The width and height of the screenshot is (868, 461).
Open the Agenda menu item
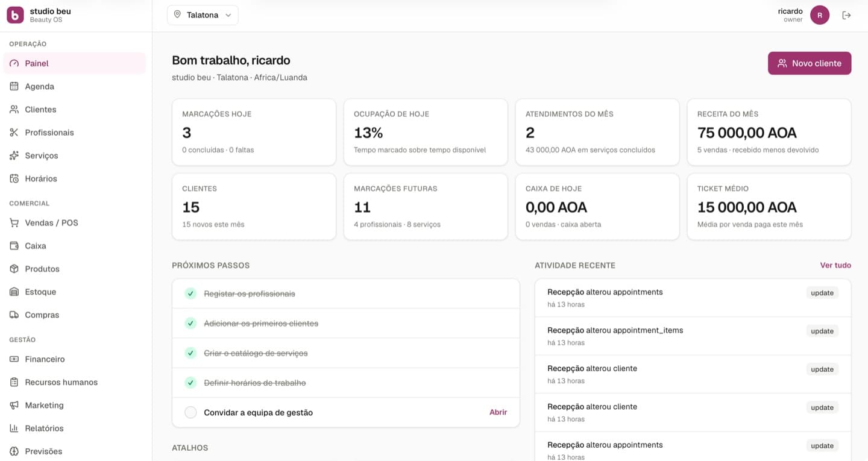tap(74, 86)
